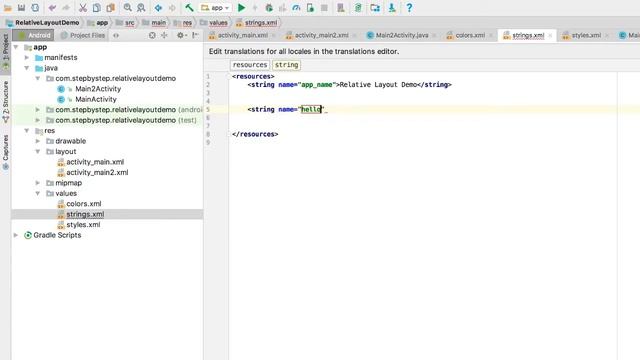The height and width of the screenshot is (360, 640).
Task: Click the Make Project hammer icon
Action: coord(189,7)
